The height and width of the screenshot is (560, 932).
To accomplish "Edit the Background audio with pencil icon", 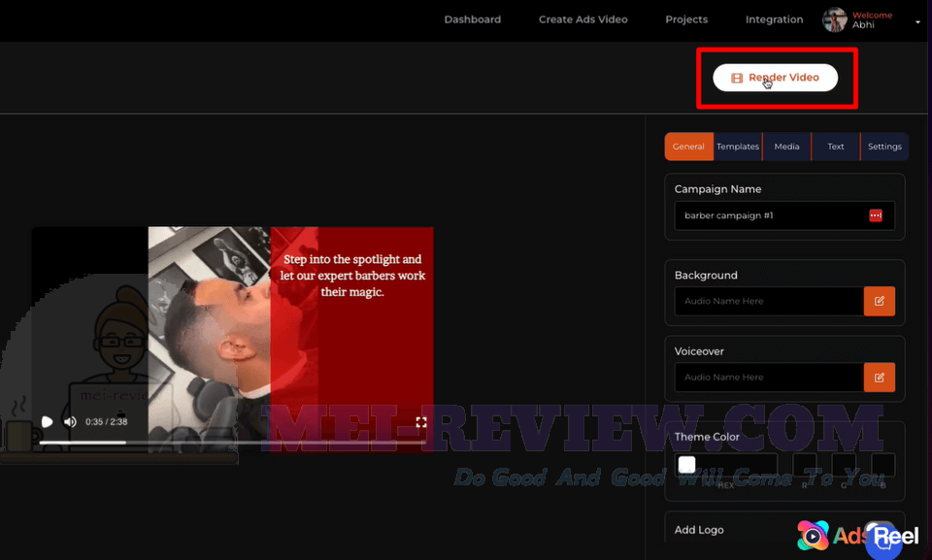I will click(x=880, y=301).
